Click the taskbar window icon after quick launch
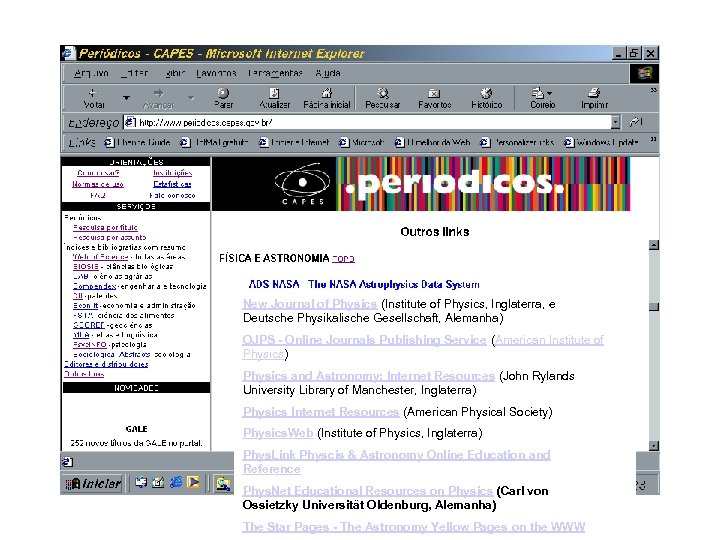This screenshot has width=720, height=540. coord(223,484)
